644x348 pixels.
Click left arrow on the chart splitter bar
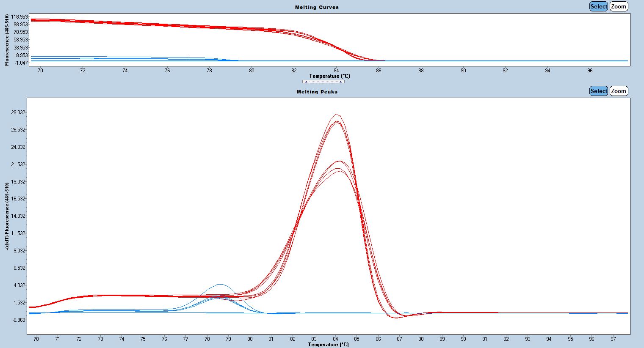click(x=306, y=82)
